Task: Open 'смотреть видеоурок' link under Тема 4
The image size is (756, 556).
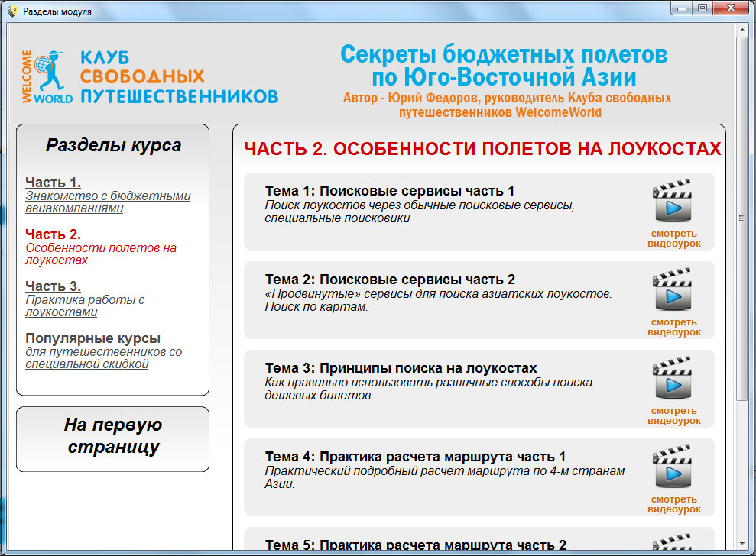Action: 674,504
